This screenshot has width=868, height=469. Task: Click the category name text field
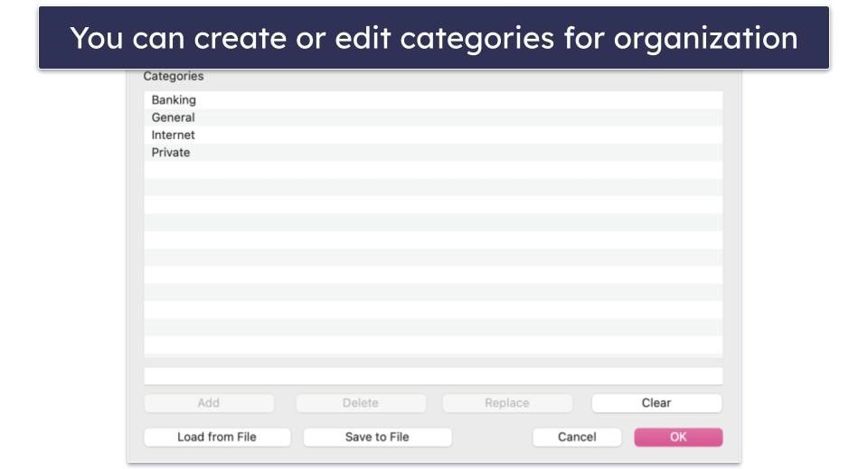point(433,376)
